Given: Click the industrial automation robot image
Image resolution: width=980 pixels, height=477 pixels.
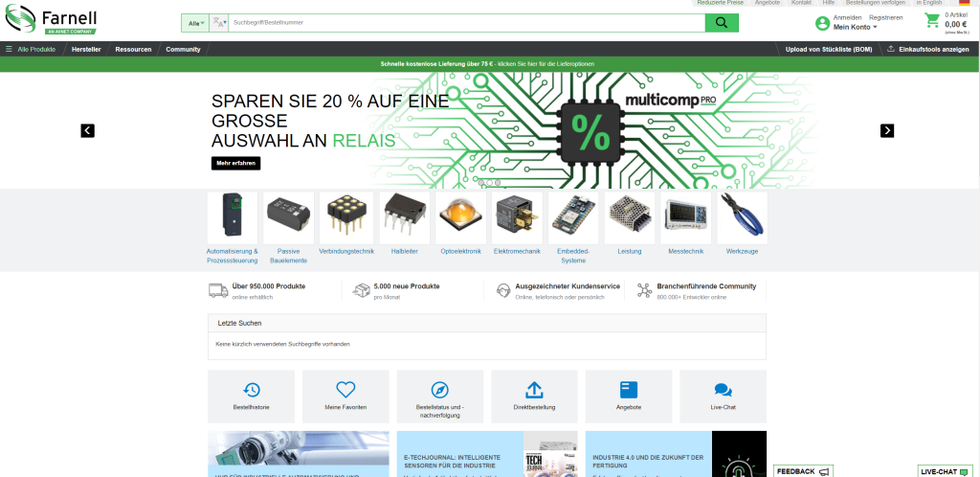Looking at the screenshot, I should tap(299, 448).
